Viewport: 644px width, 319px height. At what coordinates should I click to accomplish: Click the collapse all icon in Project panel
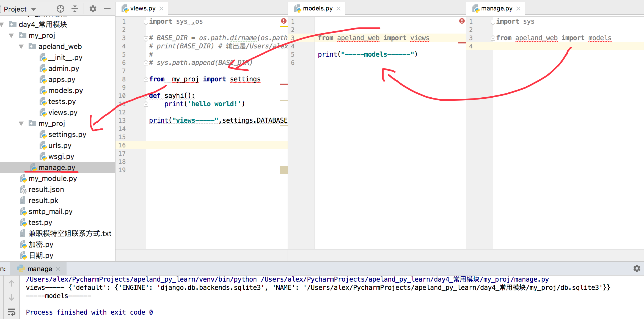(x=75, y=9)
